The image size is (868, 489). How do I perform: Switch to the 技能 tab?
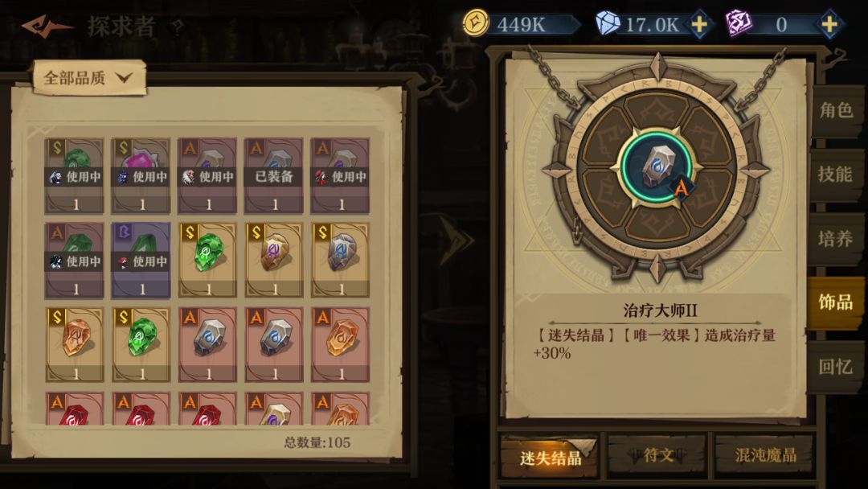click(836, 175)
